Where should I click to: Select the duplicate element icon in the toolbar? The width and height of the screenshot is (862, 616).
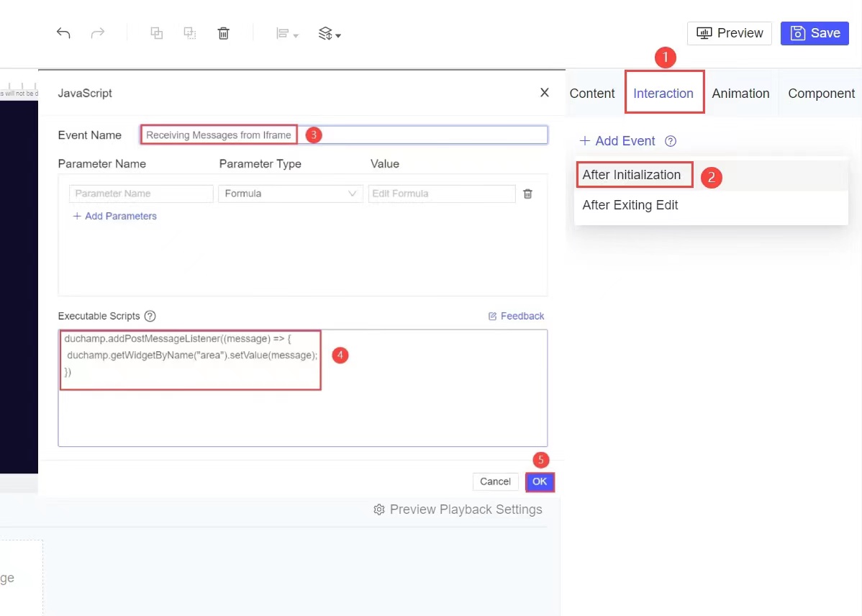pyautogui.click(x=157, y=33)
